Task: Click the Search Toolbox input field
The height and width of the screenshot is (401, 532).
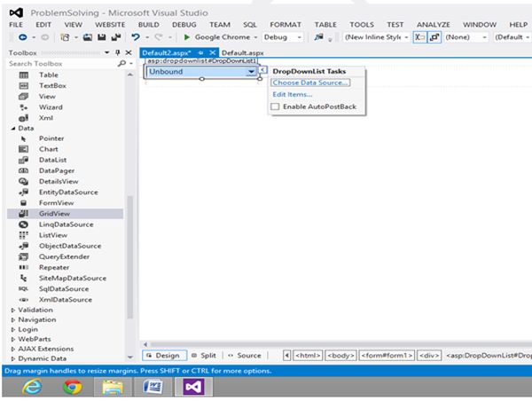Action: [x=63, y=64]
